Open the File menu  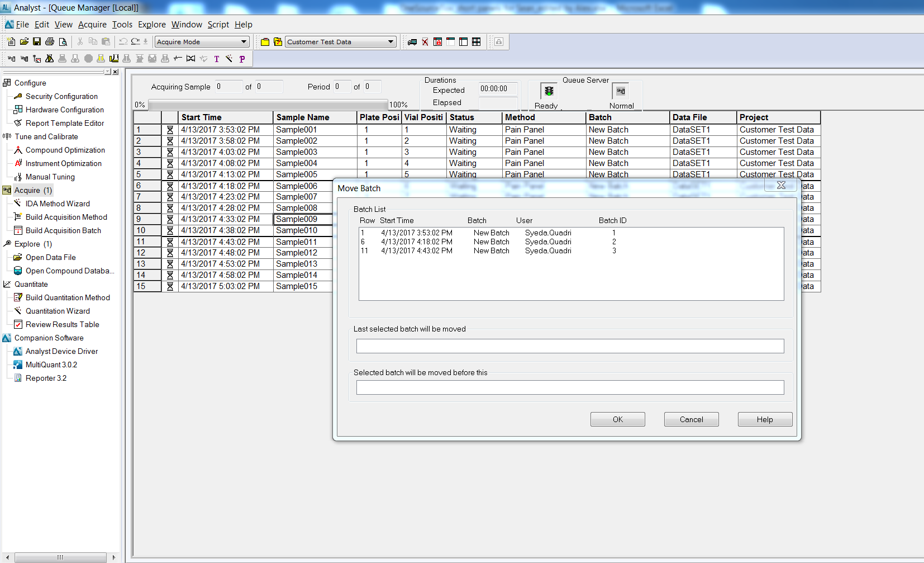22,25
